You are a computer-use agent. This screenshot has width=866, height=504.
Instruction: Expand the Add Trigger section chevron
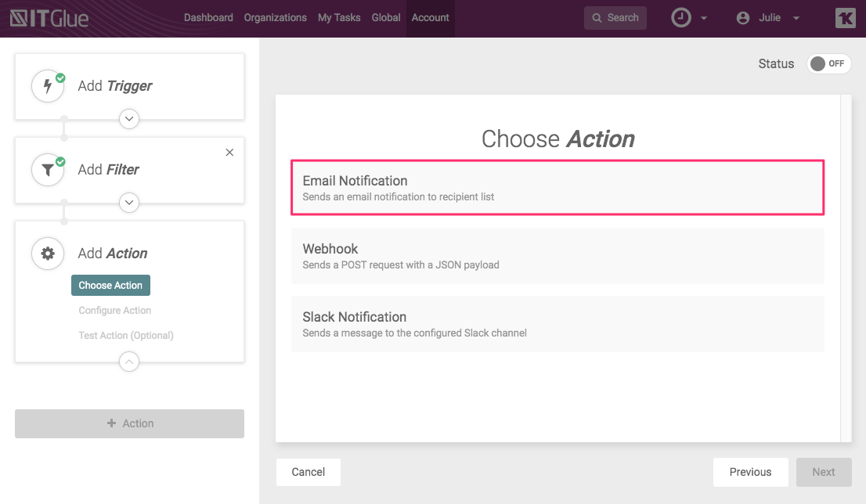click(x=129, y=119)
